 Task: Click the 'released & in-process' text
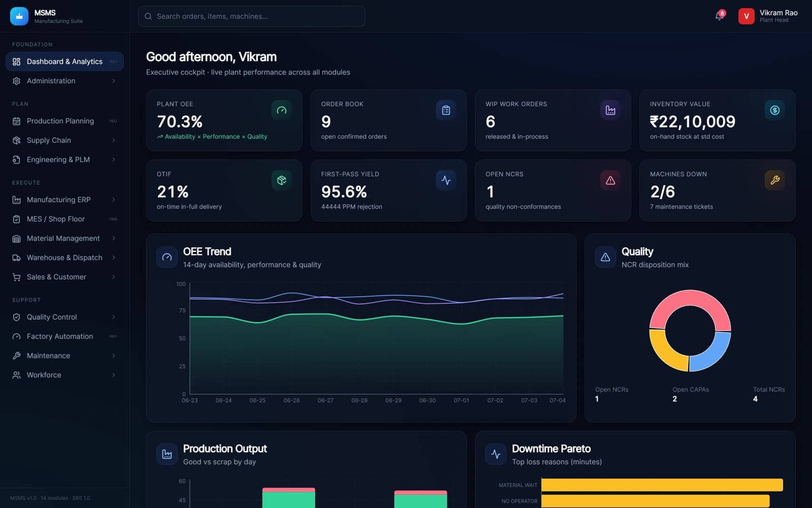tap(517, 137)
